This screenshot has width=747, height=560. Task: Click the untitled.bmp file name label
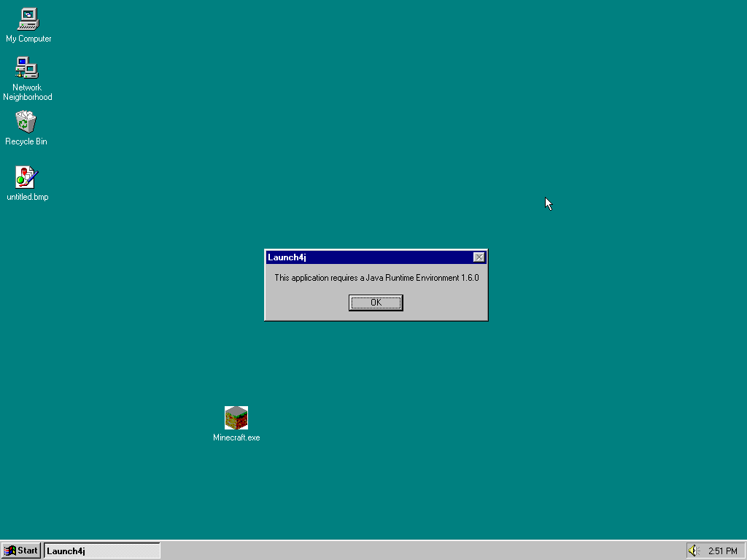point(28,197)
